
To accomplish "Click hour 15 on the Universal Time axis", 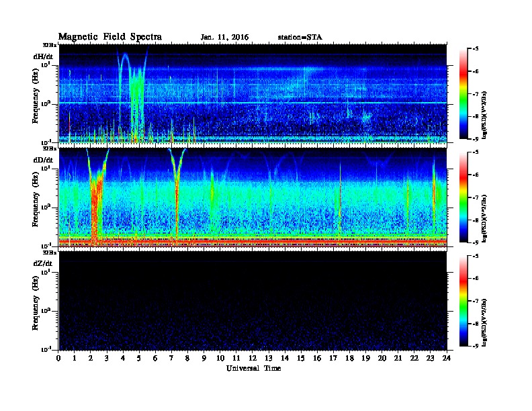I will [301, 358].
